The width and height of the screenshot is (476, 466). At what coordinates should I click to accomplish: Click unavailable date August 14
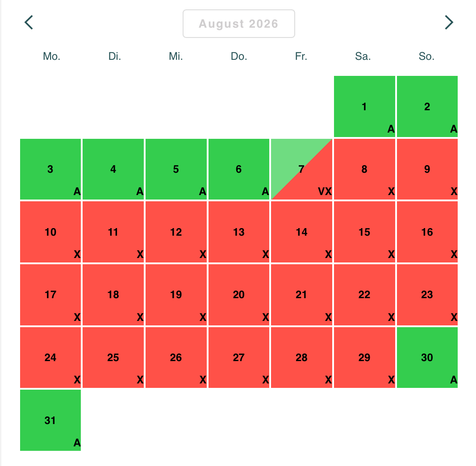point(301,232)
